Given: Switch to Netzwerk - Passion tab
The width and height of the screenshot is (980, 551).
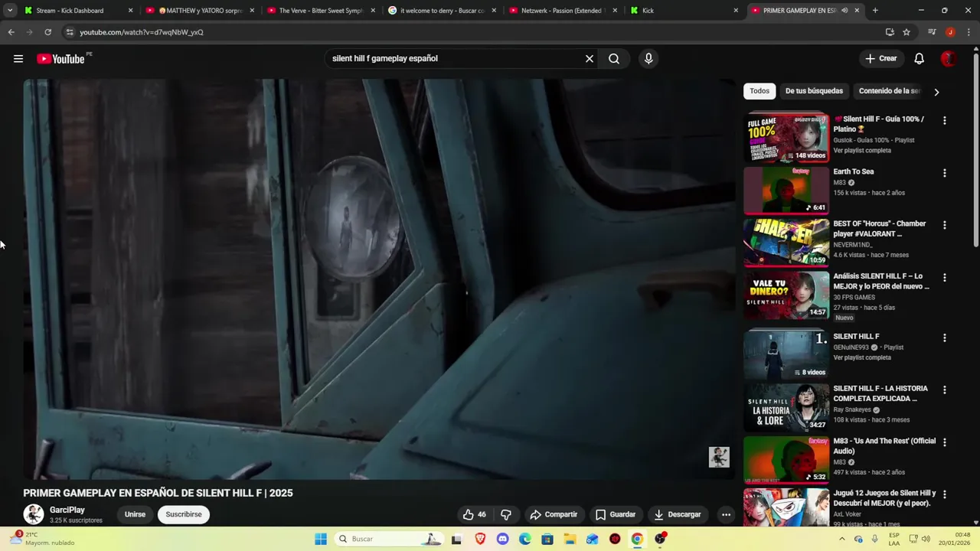Looking at the screenshot, I should pyautogui.click(x=563, y=11).
